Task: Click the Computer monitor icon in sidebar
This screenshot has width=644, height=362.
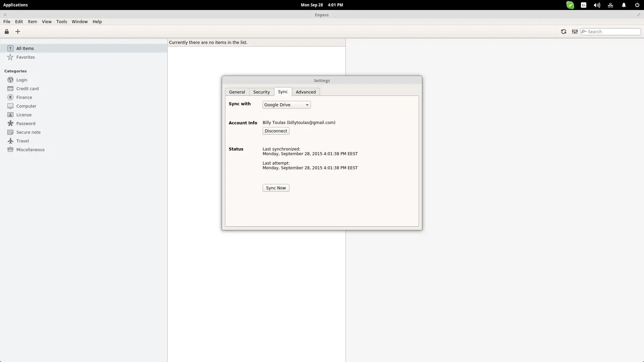Action: (10, 106)
